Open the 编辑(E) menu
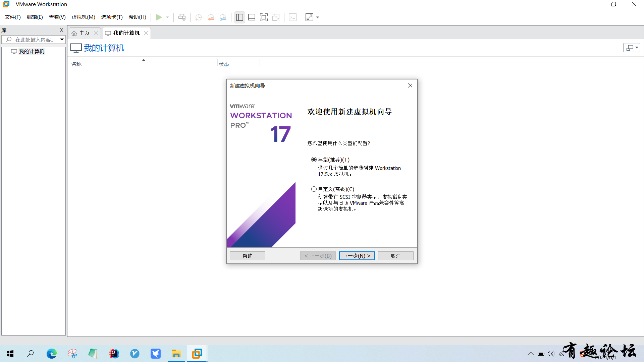The height and width of the screenshot is (362, 644). [x=35, y=17]
